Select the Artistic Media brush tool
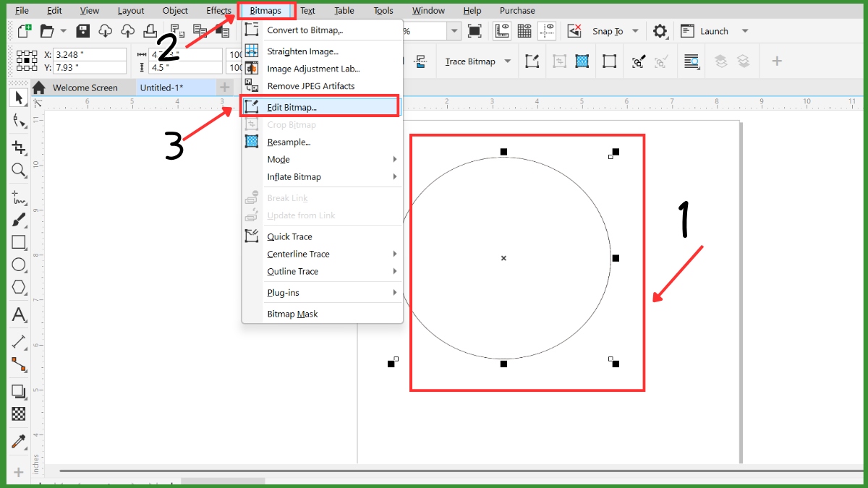 click(19, 220)
